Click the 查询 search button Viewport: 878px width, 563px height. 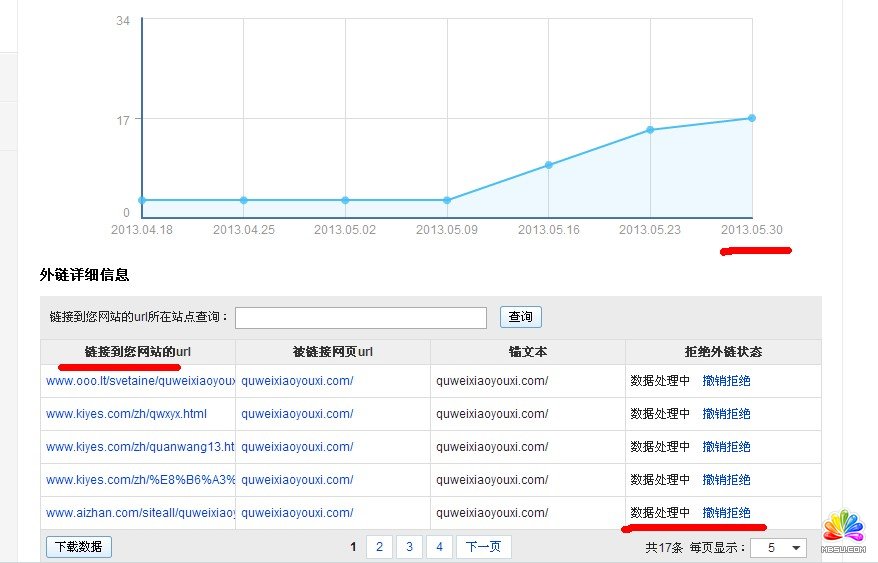pos(520,317)
